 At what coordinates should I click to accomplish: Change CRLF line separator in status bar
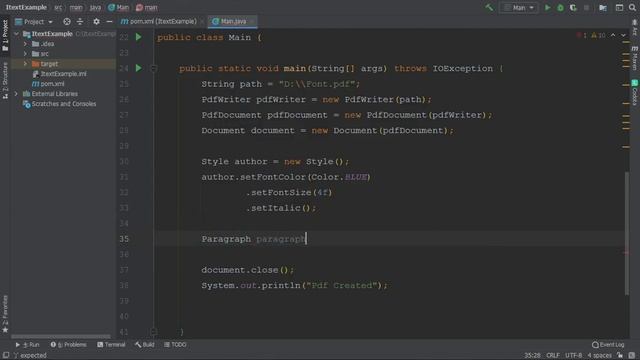(x=553, y=356)
